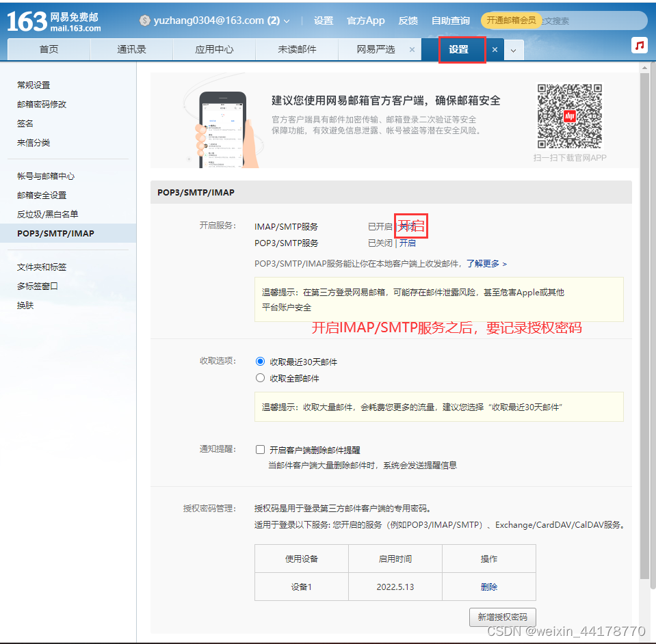
Task: Open the 自助查询 header link
Action: 451,21
